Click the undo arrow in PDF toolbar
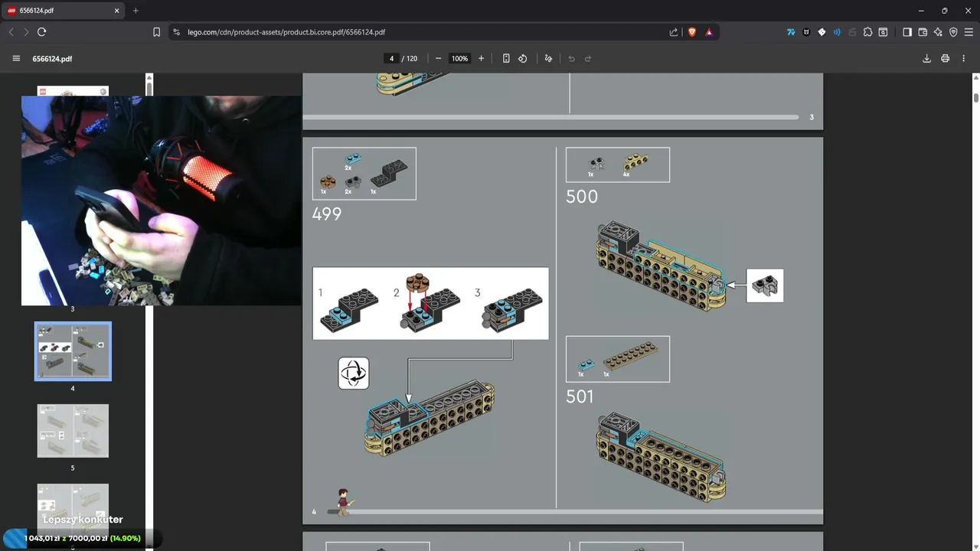Image resolution: width=980 pixels, height=551 pixels. [571, 59]
